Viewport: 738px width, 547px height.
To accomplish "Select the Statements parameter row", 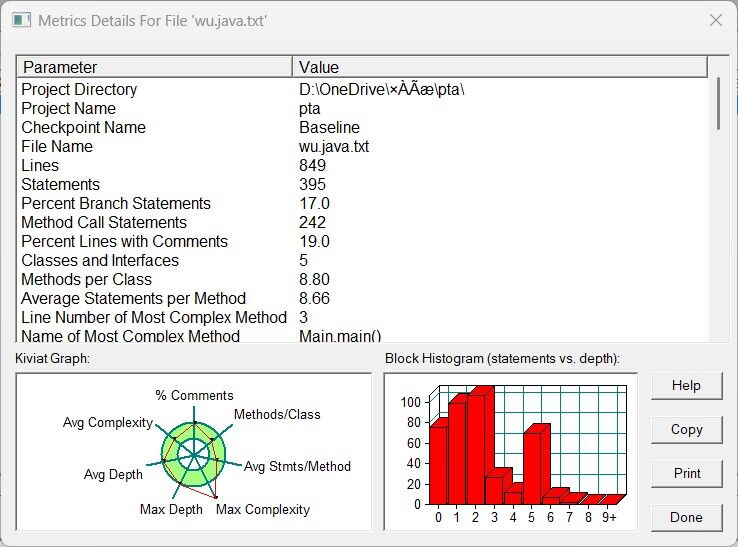I will (362, 184).
